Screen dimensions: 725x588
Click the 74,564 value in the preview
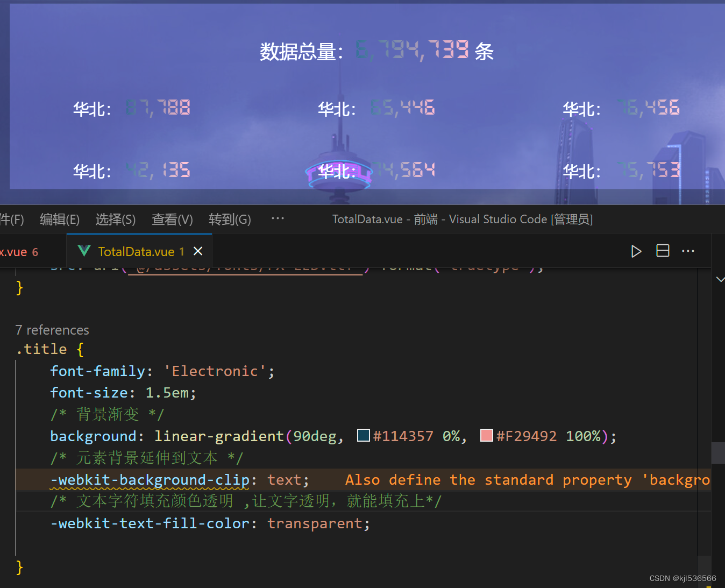(403, 171)
